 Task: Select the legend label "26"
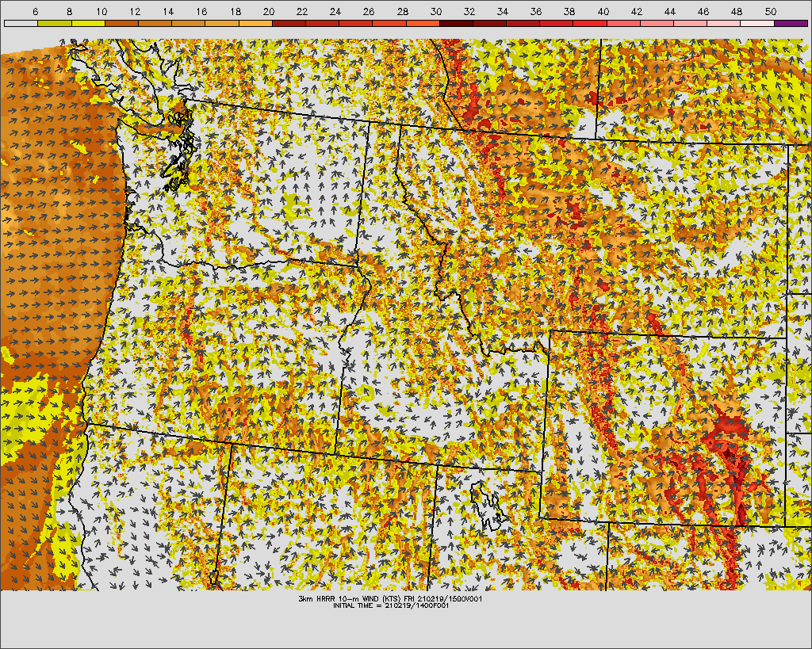point(369,11)
